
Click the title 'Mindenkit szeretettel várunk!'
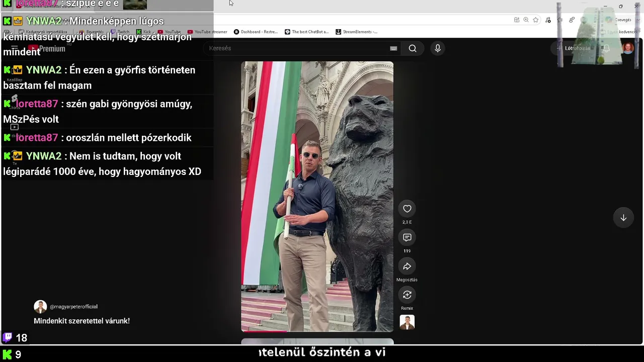82,321
